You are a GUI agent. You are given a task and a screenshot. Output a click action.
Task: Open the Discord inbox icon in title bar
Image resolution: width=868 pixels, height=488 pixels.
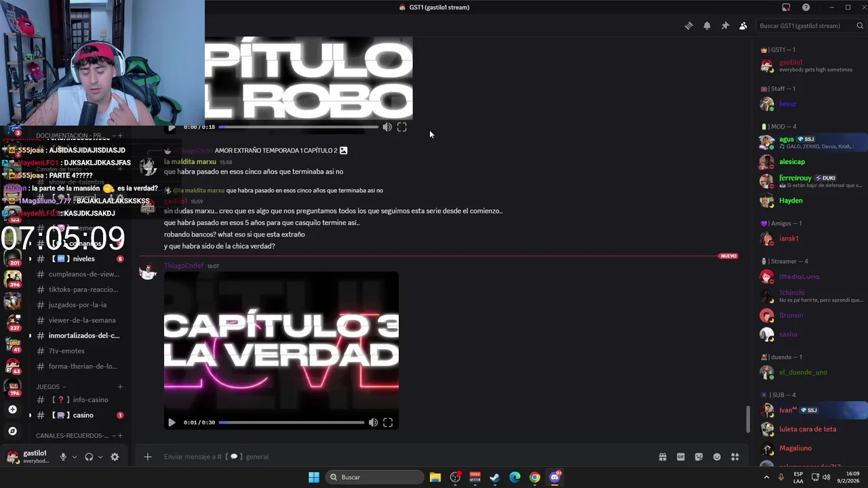click(786, 7)
